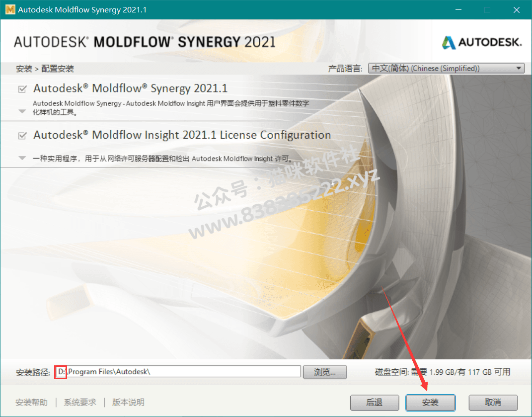This screenshot has width=532, height=417.
Task: Click the Autodesk logo
Action: click(481, 42)
